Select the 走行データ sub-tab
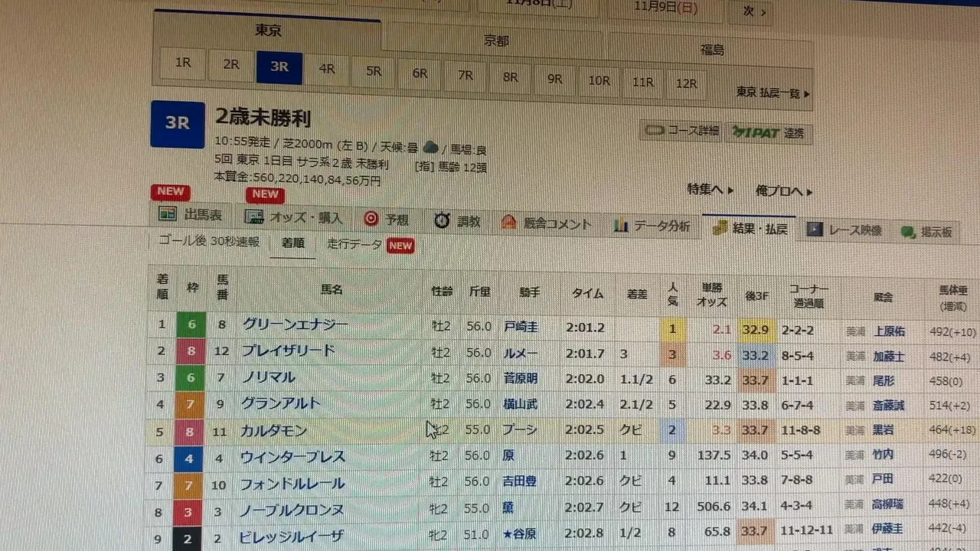This screenshot has height=551, width=980. pyautogui.click(x=354, y=244)
